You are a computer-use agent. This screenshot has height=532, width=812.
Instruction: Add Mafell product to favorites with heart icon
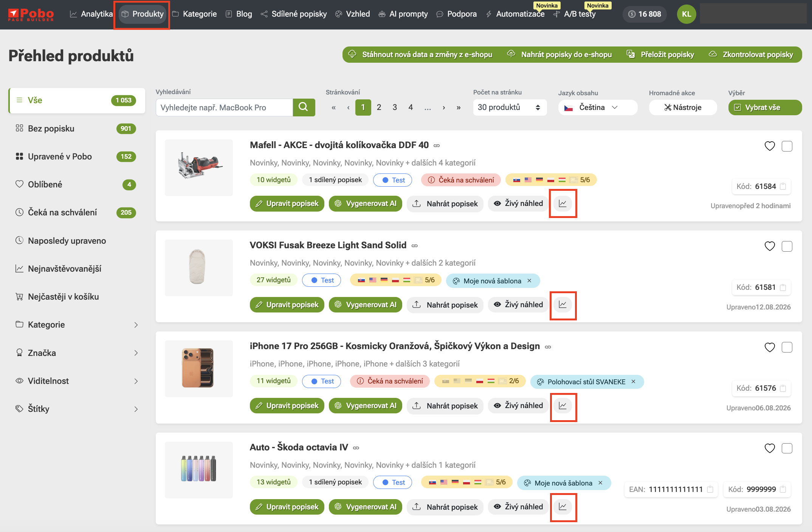[770, 146]
